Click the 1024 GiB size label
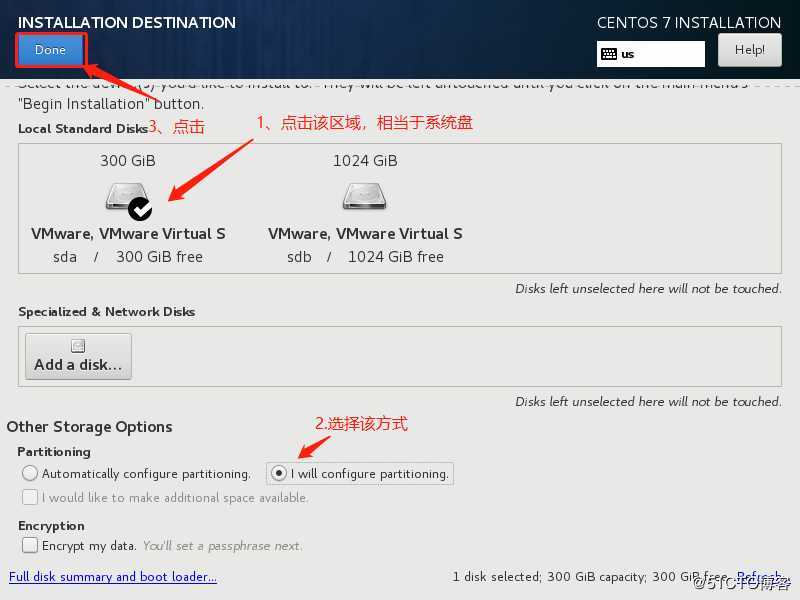Image resolution: width=800 pixels, height=600 pixels. coord(365,161)
